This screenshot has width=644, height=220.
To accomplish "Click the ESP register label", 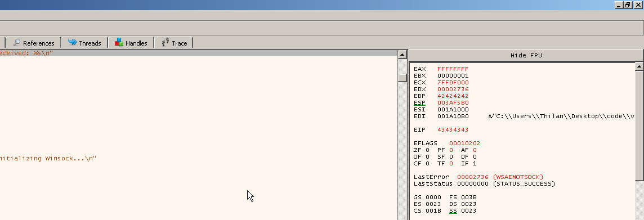I will pyautogui.click(x=419, y=102).
